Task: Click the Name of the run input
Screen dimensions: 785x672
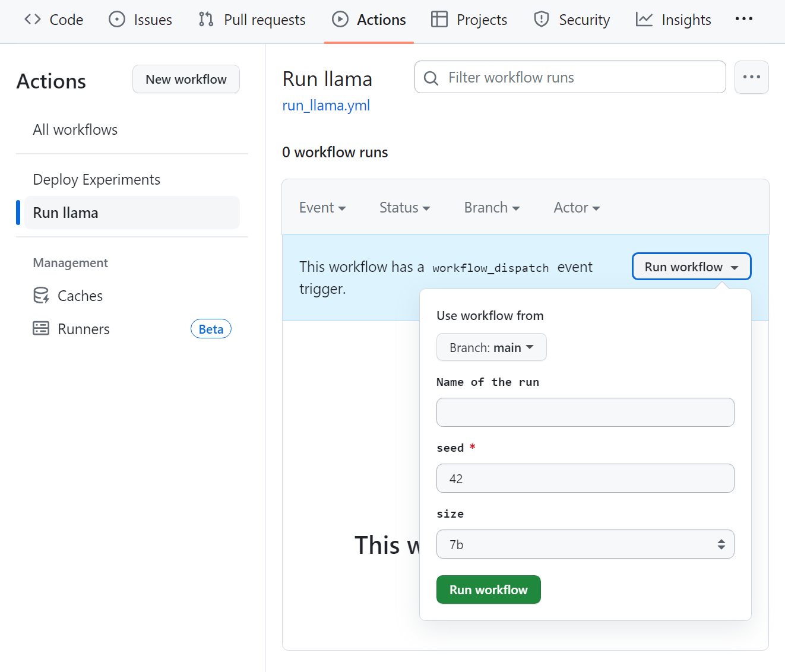Action: pos(585,412)
